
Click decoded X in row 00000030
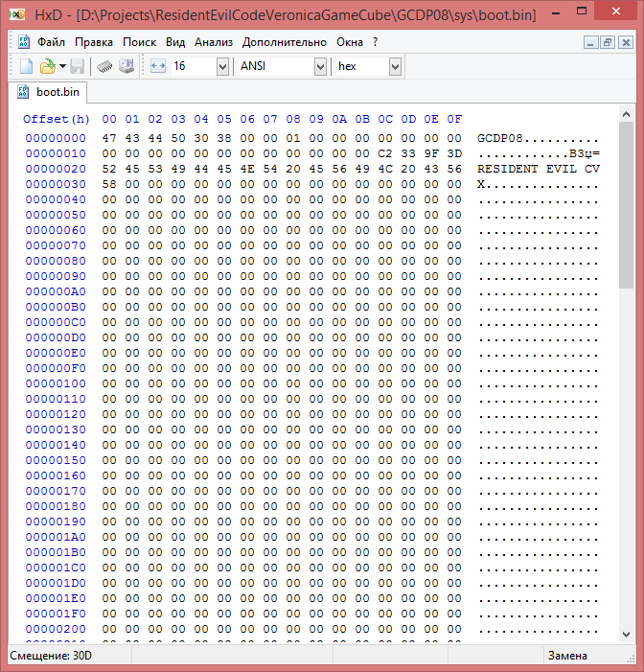(481, 184)
